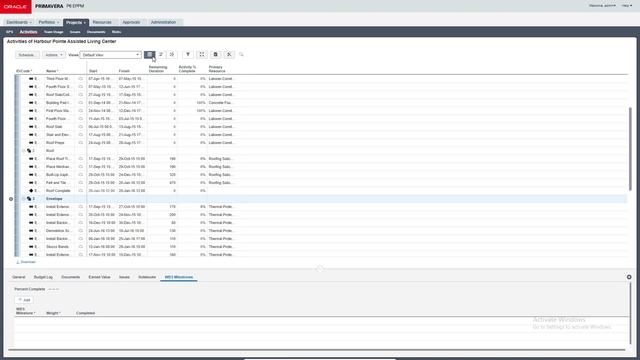This screenshot has width=640, height=360.
Task: Go to the Administration main tab
Action: pyautogui.click(x=163, y=22)
